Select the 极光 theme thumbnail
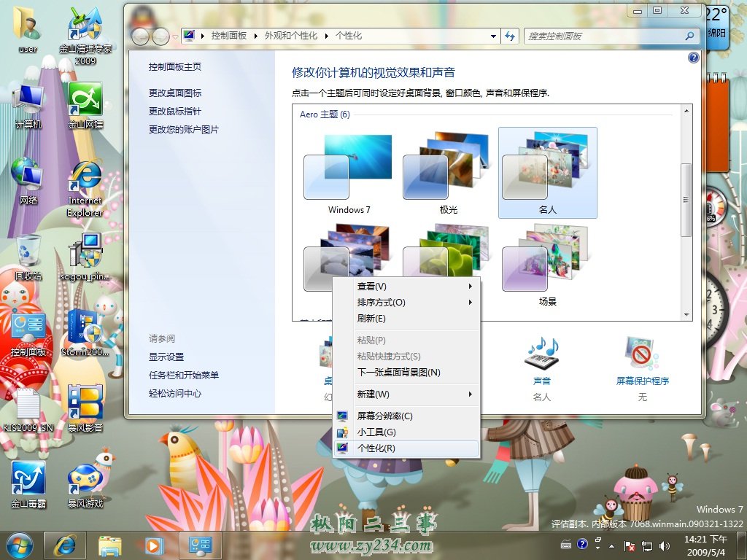Viewport: 747px width, 560px height. point(448,173)
